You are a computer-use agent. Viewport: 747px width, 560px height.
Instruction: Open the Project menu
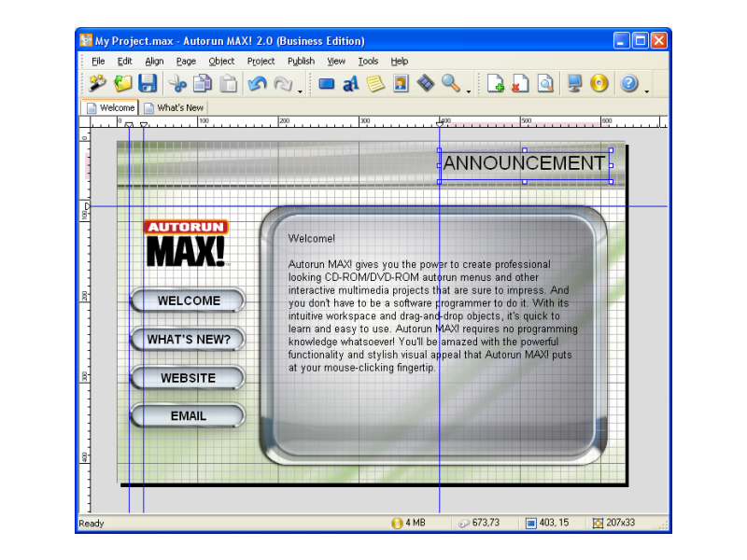[x=261, y=61]
